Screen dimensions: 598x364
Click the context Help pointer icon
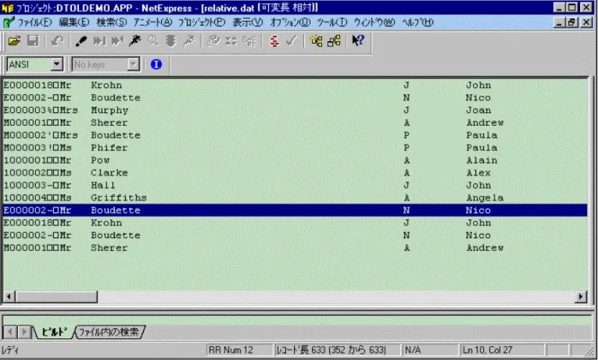pyautogui.click(x=358, y=41)
